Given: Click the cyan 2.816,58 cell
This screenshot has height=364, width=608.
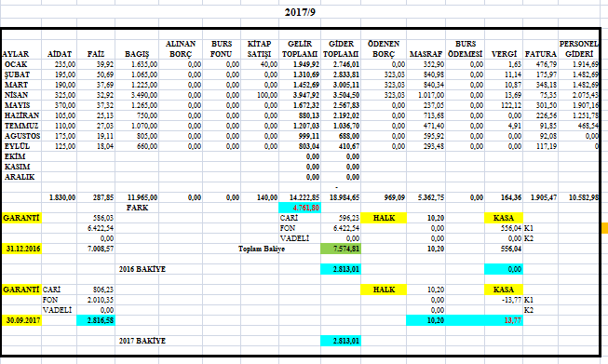Looking at the screenshot, I should 96,320.
